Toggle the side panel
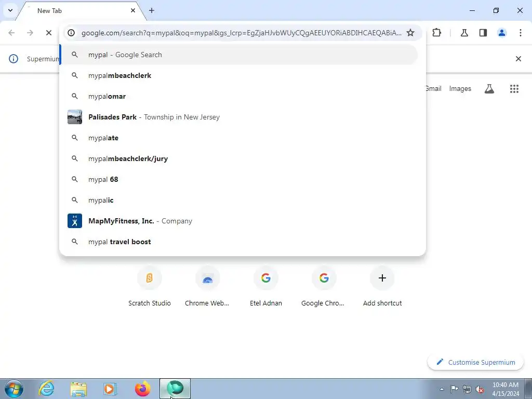 click(x=483, y=33)
